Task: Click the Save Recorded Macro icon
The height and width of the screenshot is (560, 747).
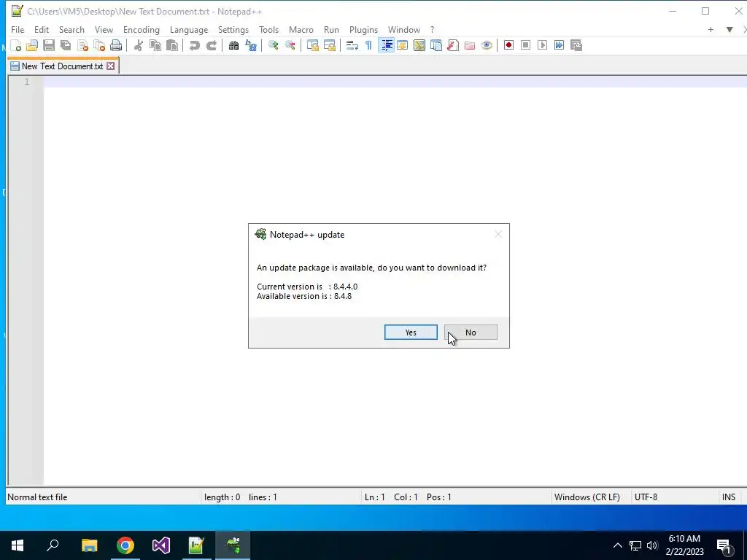Action: (x=576, y=45)
